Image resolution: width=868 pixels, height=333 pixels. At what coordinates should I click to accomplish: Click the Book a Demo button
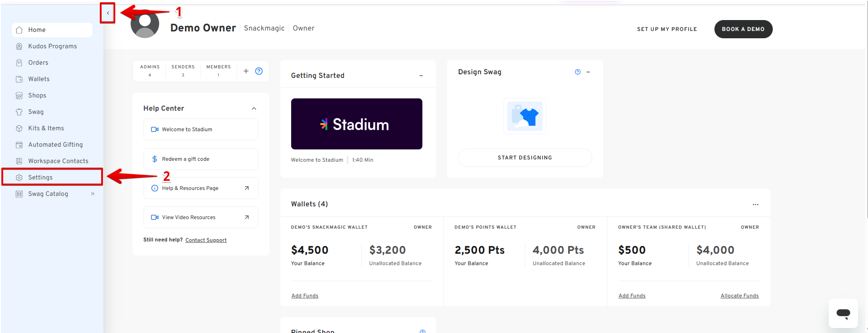pyautogui.click(x=743, y=29)
